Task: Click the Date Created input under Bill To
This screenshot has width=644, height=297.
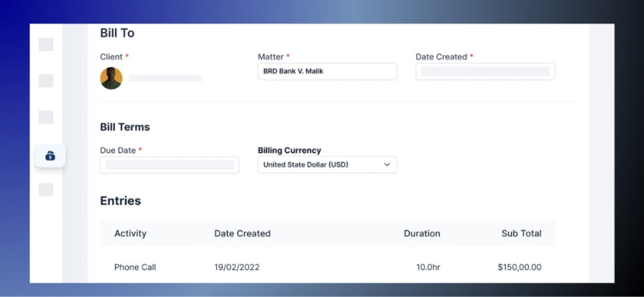Action: click(x=485, y=72)
